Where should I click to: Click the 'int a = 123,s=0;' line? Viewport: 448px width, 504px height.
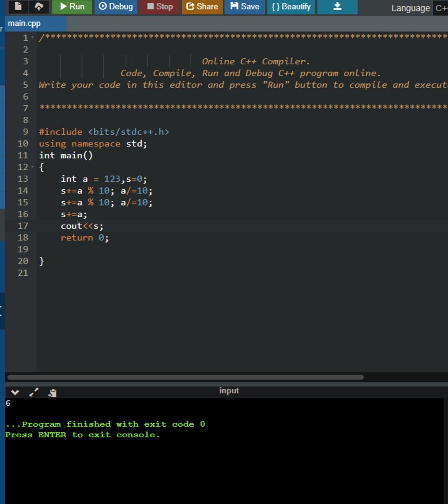click(x=104, y=179)
